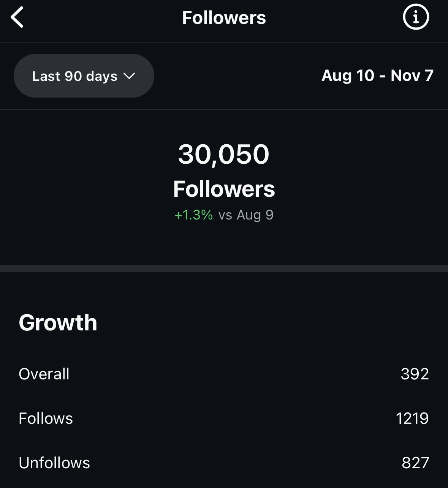Click the bold Followers label under the count
448x488 pixels.
pyautogui.click(x=224, y=189)
